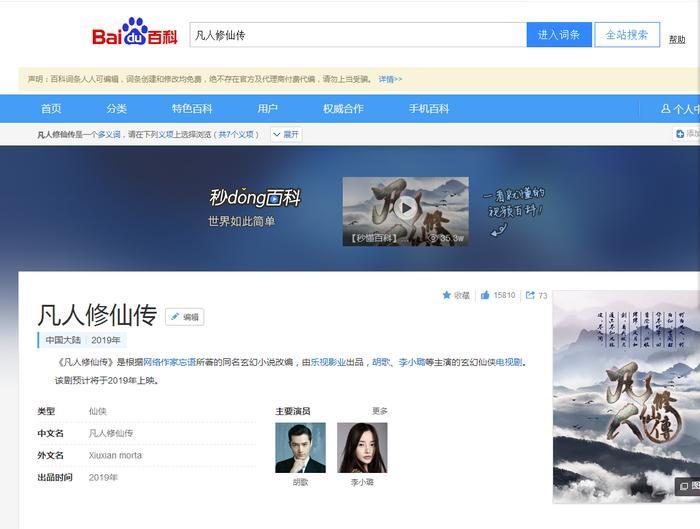
Task: Click the 2019年 value in 出品时间 row
Action: [x=103, y=477]
